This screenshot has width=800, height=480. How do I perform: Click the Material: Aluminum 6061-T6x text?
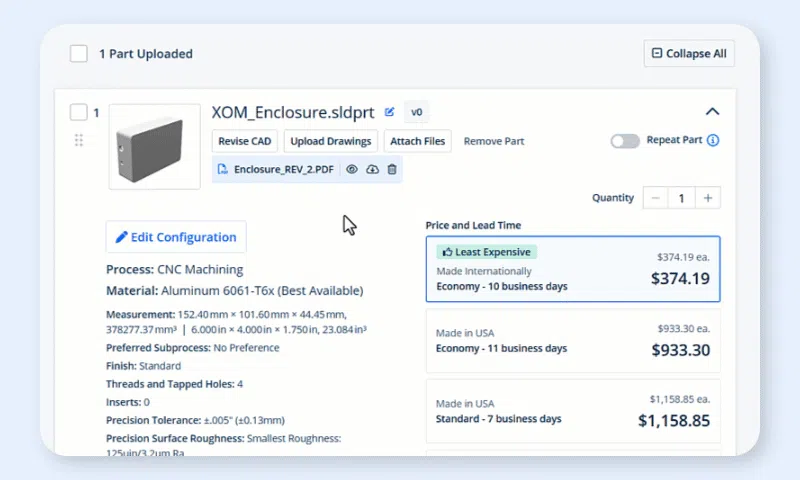click(x=235, y=291)
